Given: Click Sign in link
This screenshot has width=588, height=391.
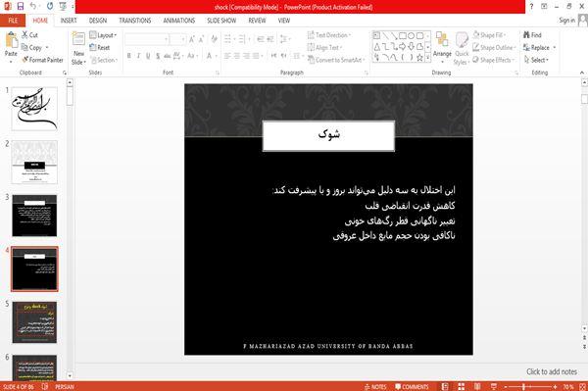Looking at the screenshot, I should pyautogui.click(x=566, y=21).
